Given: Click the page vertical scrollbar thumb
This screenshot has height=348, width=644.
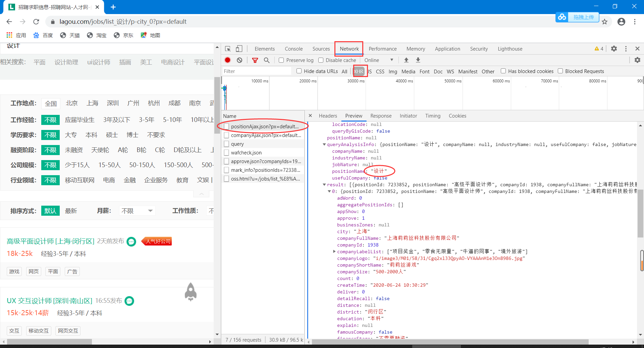Looking at the screenshot, I should point(217,105).
